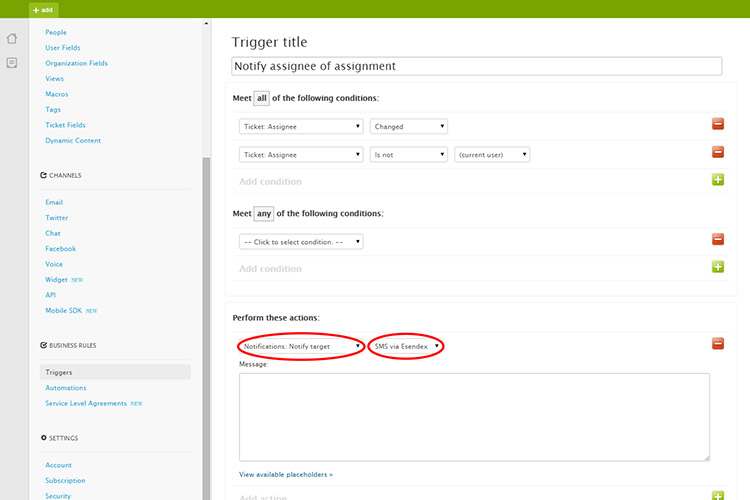Open the 'Click to select condition' dropdown
The image size is (750, 500).
tap(301, 241)
